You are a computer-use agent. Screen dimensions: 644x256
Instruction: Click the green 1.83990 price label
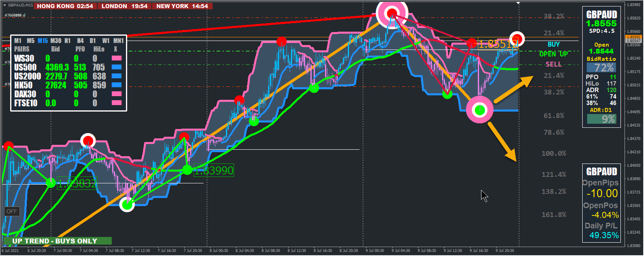click(x=214, y=170)
